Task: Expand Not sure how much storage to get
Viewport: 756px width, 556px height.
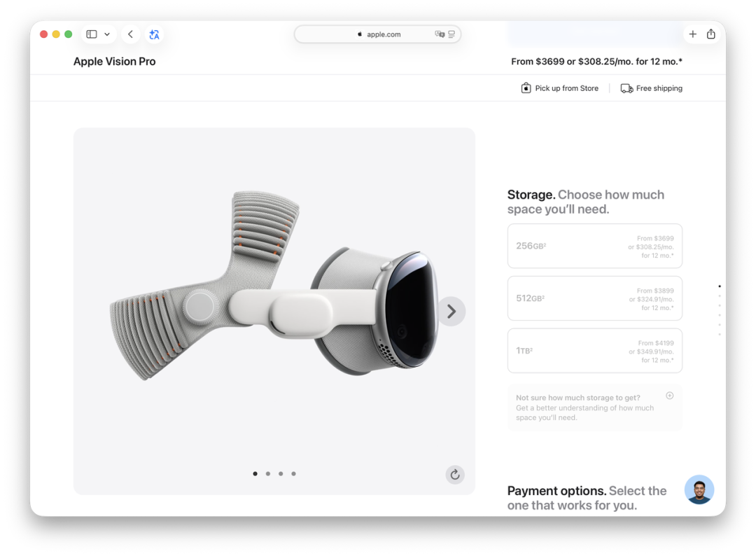Action: pyautogui.click(x=594, y=408)
